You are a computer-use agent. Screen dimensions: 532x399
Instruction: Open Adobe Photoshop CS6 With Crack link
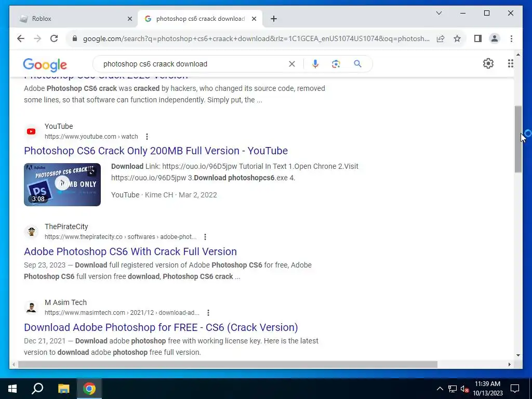click(130, 251)
